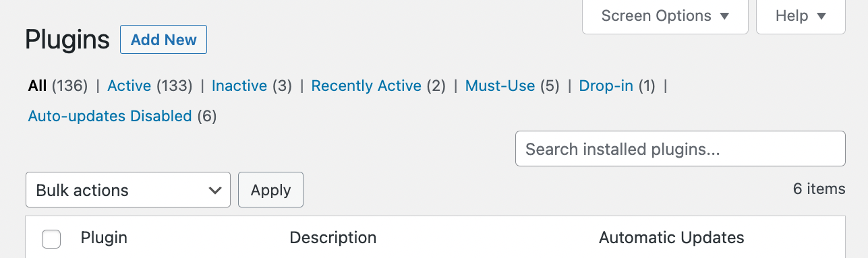Show Must-Use plugins
Image resolution: width=868 pixels, height=258 pixels.
pyautogui.click(x=500, y=86)
